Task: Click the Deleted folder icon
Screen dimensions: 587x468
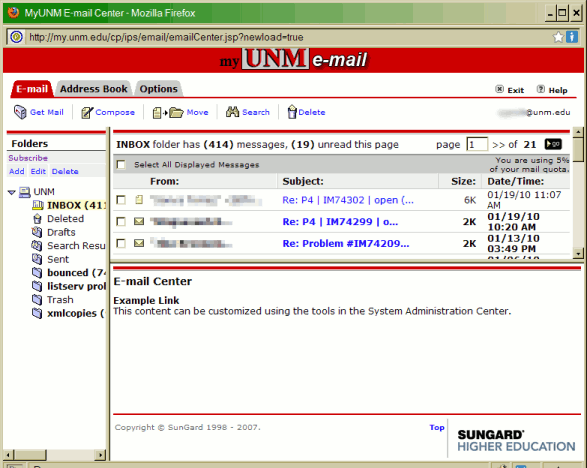Action: tap(37, 219)
